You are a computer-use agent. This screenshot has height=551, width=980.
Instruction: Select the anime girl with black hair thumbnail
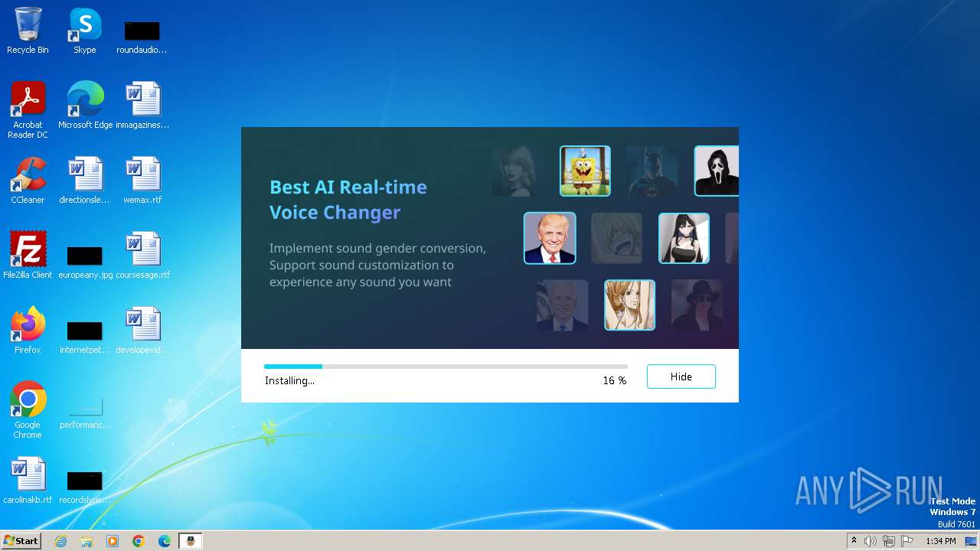point(684,238)
